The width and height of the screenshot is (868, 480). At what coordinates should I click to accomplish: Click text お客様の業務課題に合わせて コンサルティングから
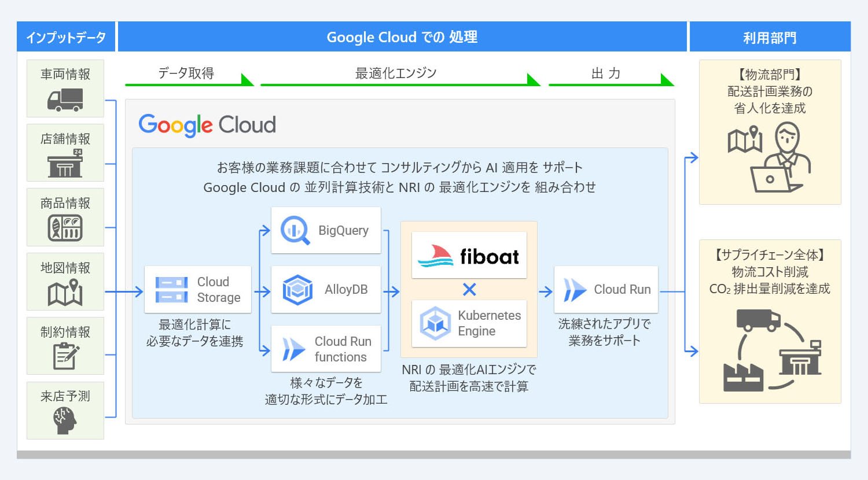(349, 168)
